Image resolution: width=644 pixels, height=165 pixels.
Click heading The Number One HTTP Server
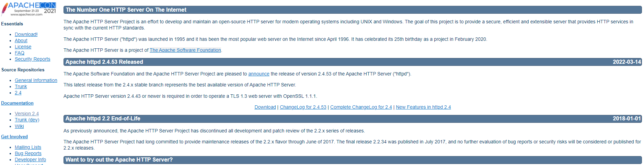(x=126, y=10)
